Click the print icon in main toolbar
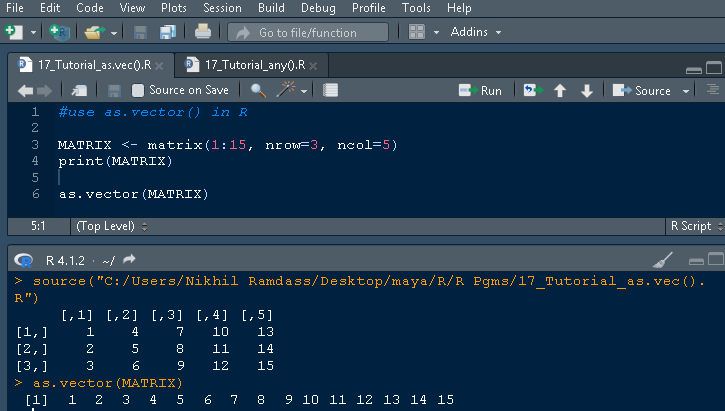 pyautogui.click(x=203, y=32)
